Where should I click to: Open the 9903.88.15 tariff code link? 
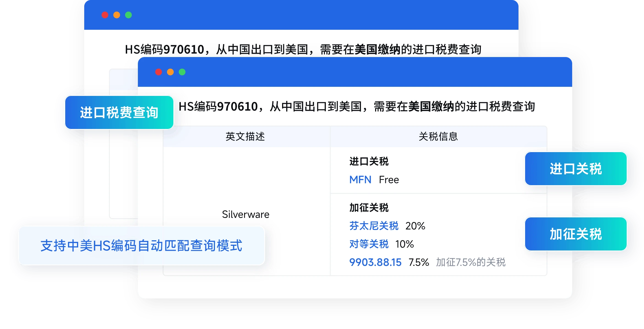[375, 262]
